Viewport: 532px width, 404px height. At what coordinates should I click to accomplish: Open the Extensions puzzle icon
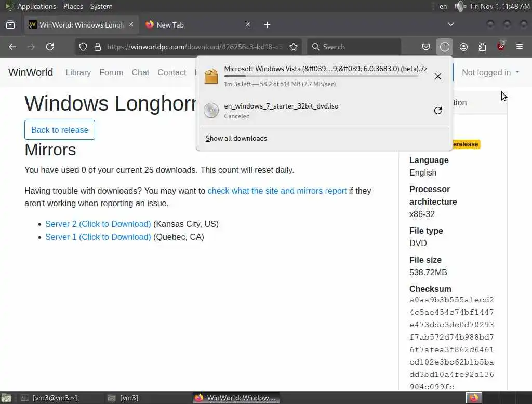point(482,47)
